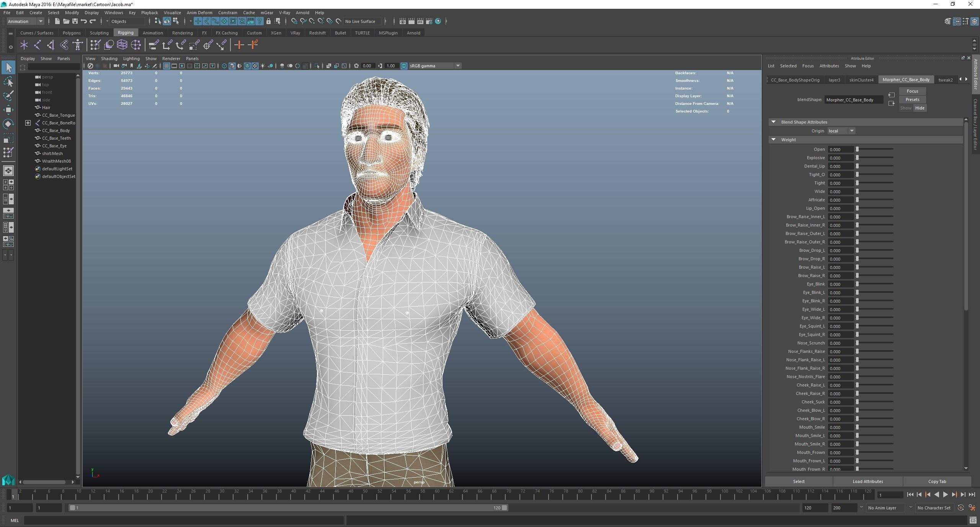Click the Brow_Raise_L weight slider
980x527 pixels.
pyautogui.click(x=875, y=267)
